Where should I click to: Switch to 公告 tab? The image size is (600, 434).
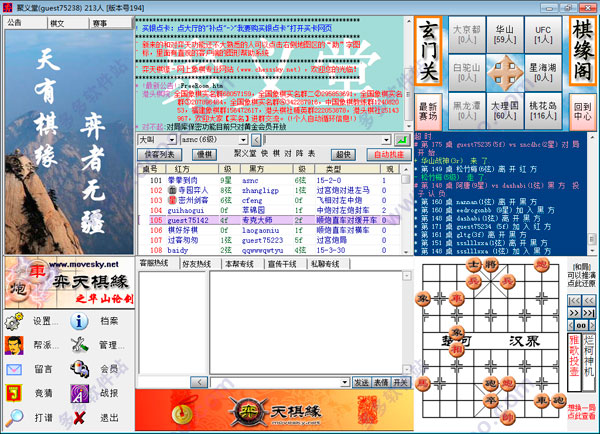pyautogui.click(x=25, y=23)
